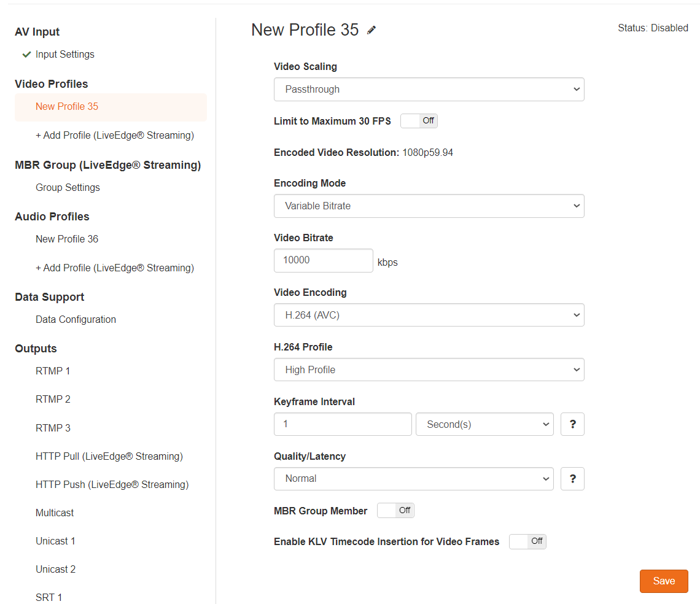Expand the Encoding Mode dropdown
Image resolution: width=700 pixels, height=604 pixels.
click(429, 206)
